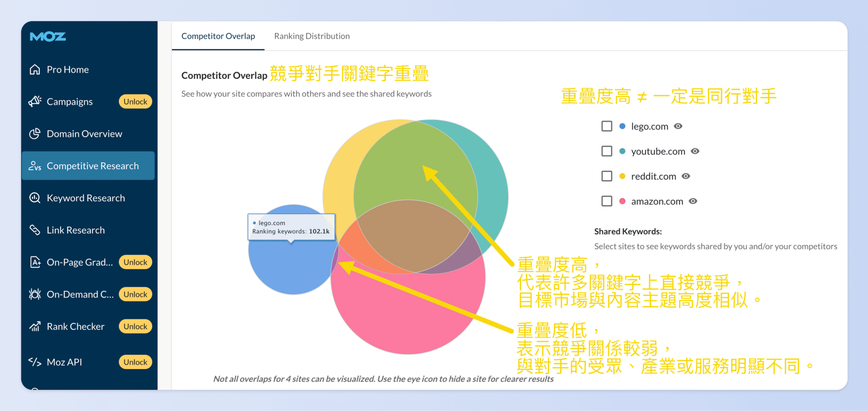Viewport: 868px width, 411px height.
Task: Open the On-Page Grader tool
Action: (80, 262)
